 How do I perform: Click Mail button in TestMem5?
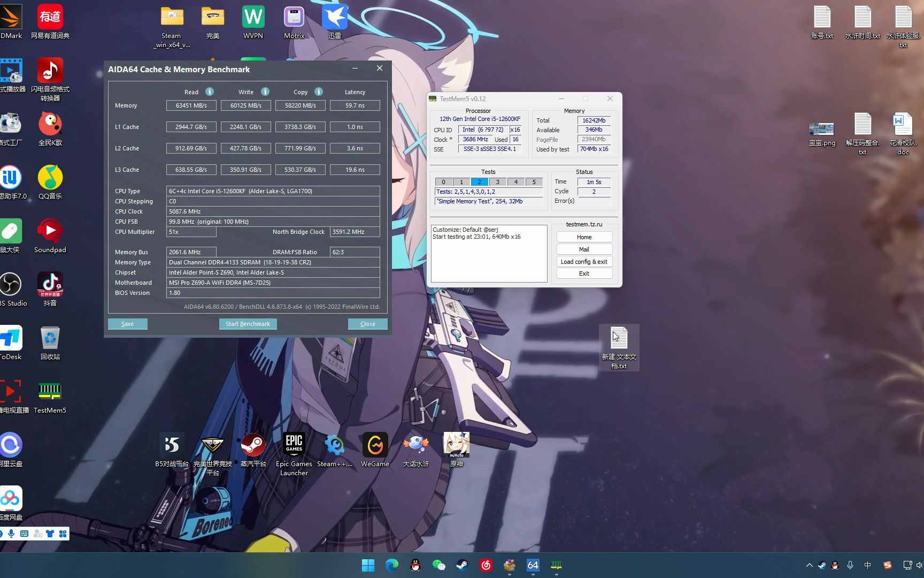pyautogui.click(x=584, y=249)
